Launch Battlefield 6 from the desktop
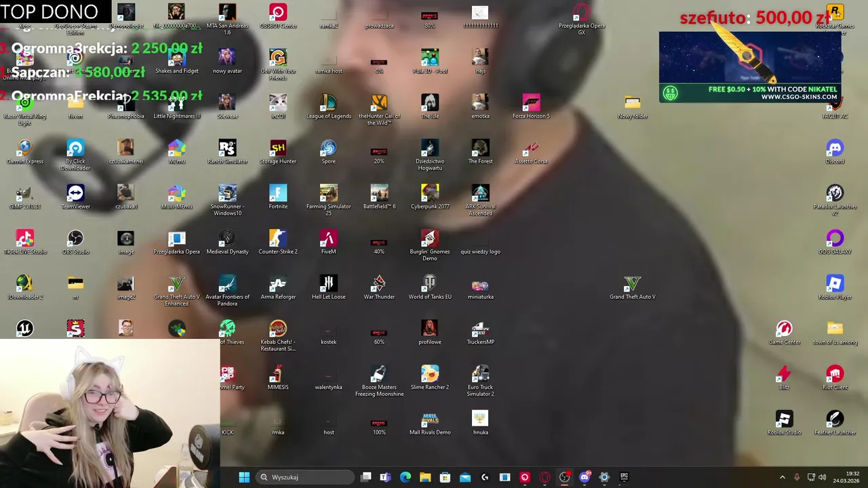The width and height of the screenshot is (868, 488). tap(379, 197)
